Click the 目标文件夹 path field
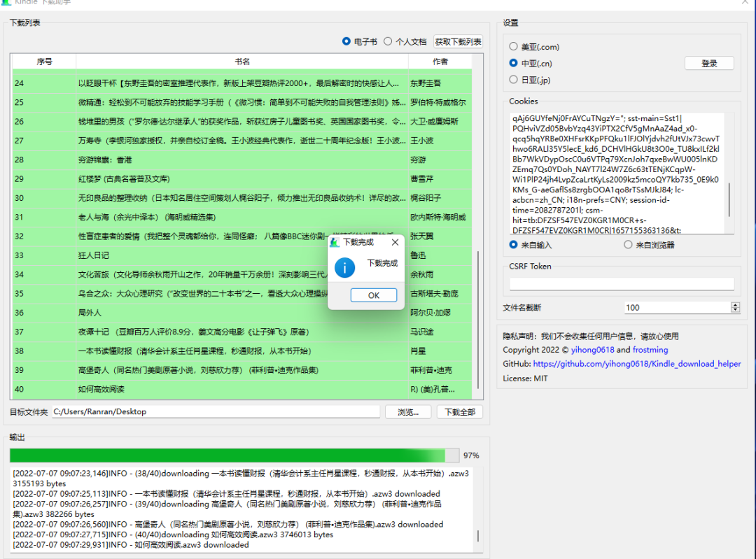756x559 pixels. coord(216,411)
